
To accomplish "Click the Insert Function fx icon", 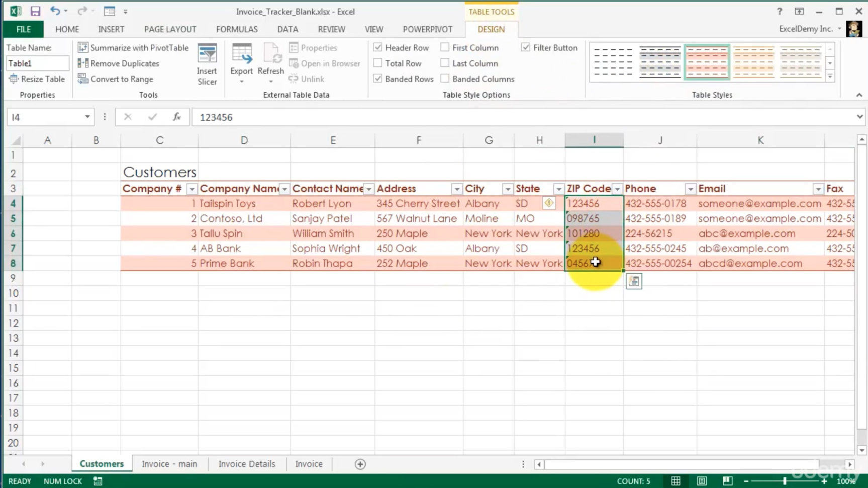I will point(176,117).
